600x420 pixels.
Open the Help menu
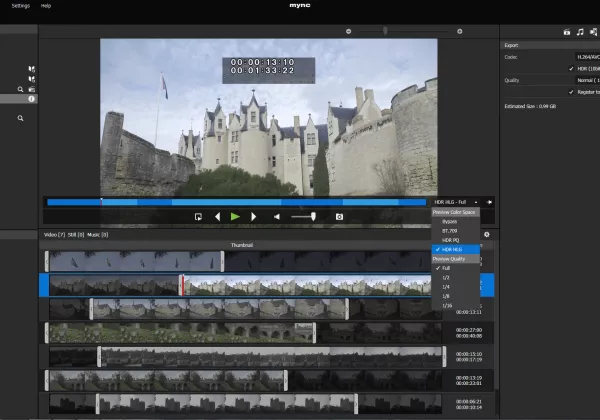click(46, 6)
